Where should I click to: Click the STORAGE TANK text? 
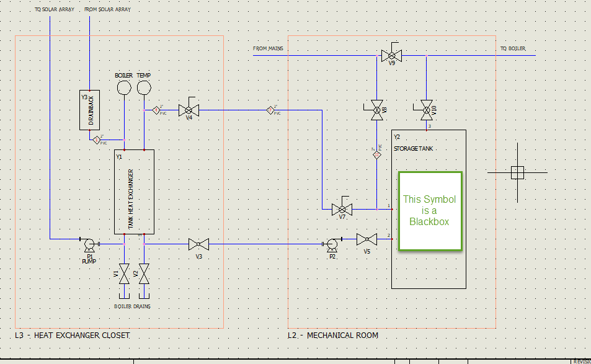pos(414,149)
